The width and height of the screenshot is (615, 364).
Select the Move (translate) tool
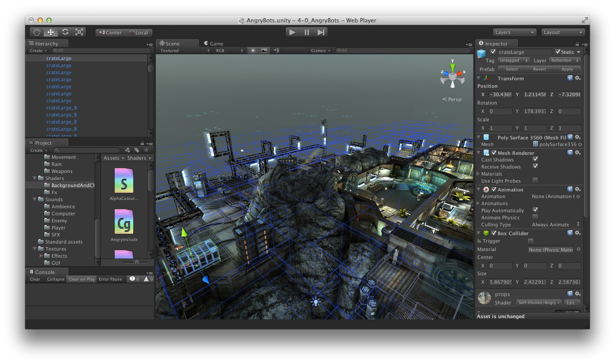pos(51,32)
